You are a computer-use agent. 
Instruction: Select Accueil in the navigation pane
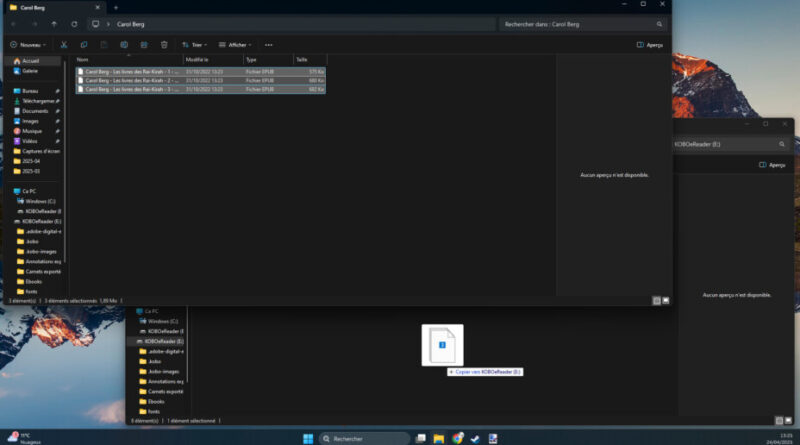pos(30,60)
